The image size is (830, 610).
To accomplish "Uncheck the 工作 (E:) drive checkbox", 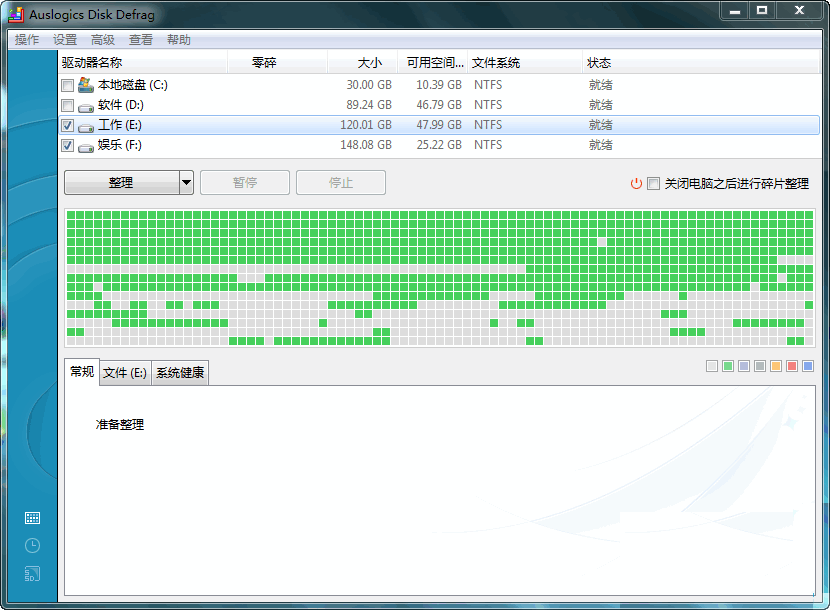I will click(67, 125).
